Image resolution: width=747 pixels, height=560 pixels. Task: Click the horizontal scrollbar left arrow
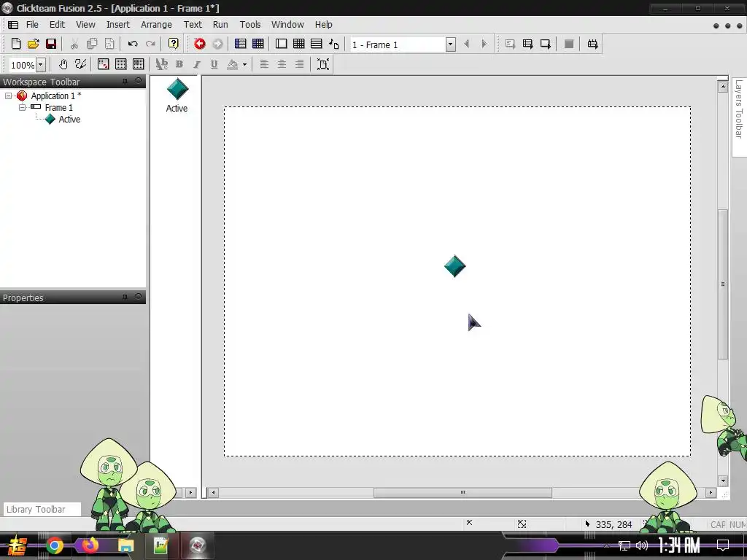[214, 492]
